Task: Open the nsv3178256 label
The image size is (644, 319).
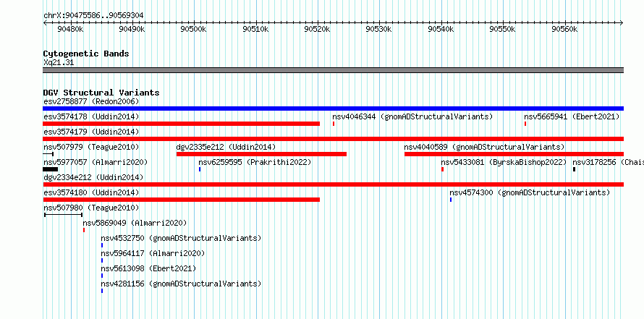Action: pyautogui.click(x=608, y=162)
